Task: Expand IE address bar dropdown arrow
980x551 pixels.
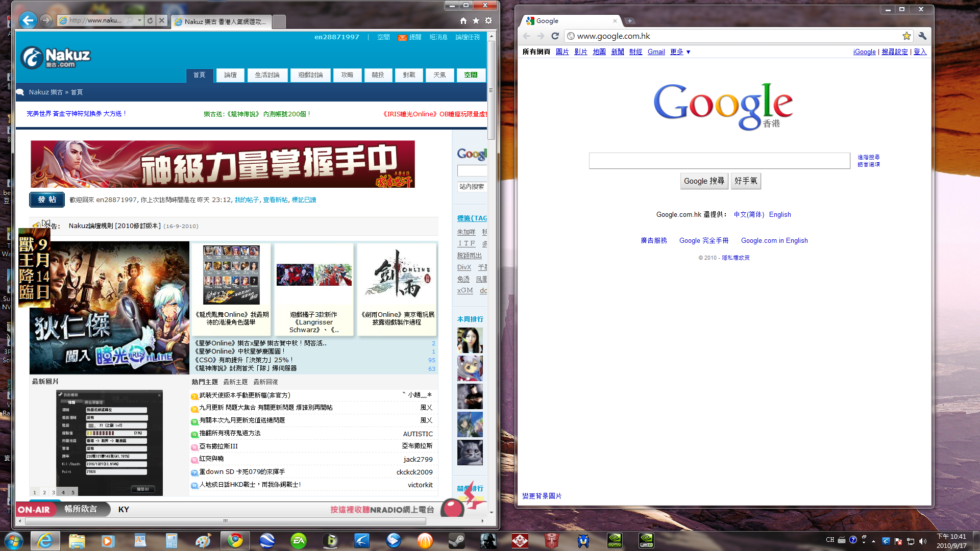Action: click(x=139, y=20)
